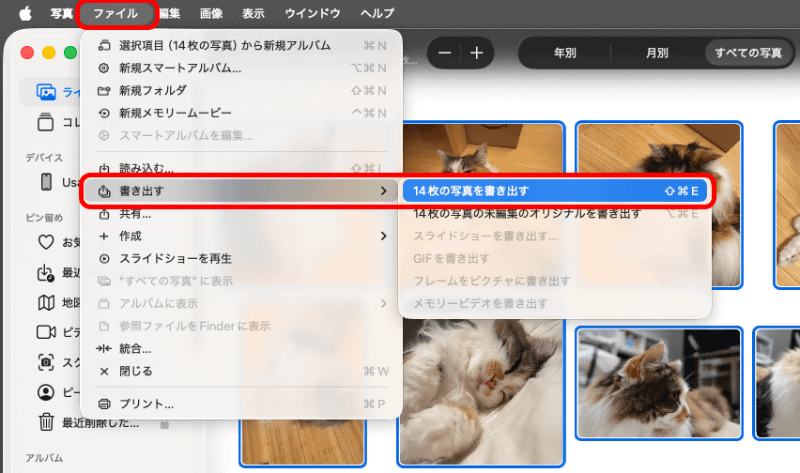Image resolution: width=800 pixels, height=473 pixels.
Task: Open the ヘルプ menu
Action: click(x=377, y=13)
